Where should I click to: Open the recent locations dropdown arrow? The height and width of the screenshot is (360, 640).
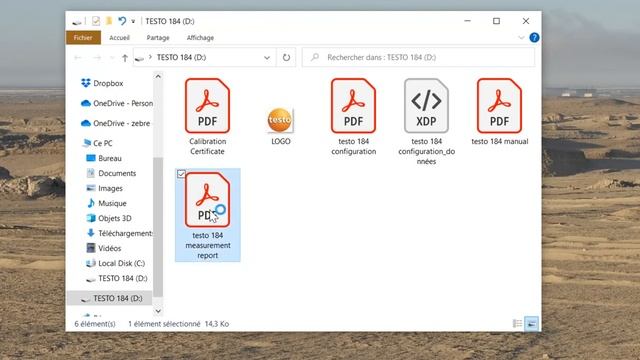pyautogui.click(x=112, y=58)
